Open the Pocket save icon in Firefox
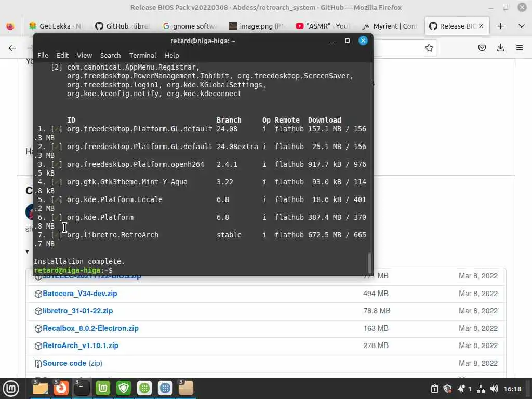532x399 pixels. (x=482, y=48)
